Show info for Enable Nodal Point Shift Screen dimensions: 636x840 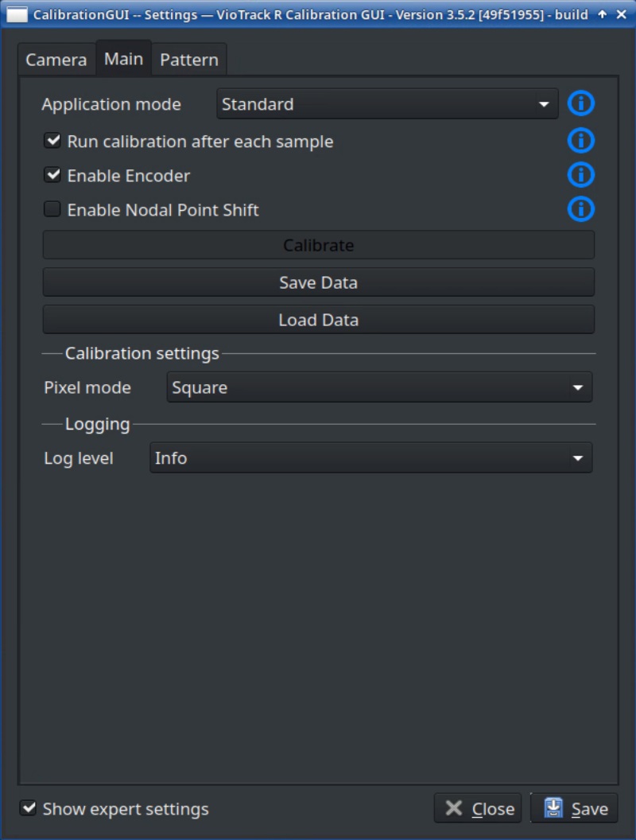click(x=581, y=210)
